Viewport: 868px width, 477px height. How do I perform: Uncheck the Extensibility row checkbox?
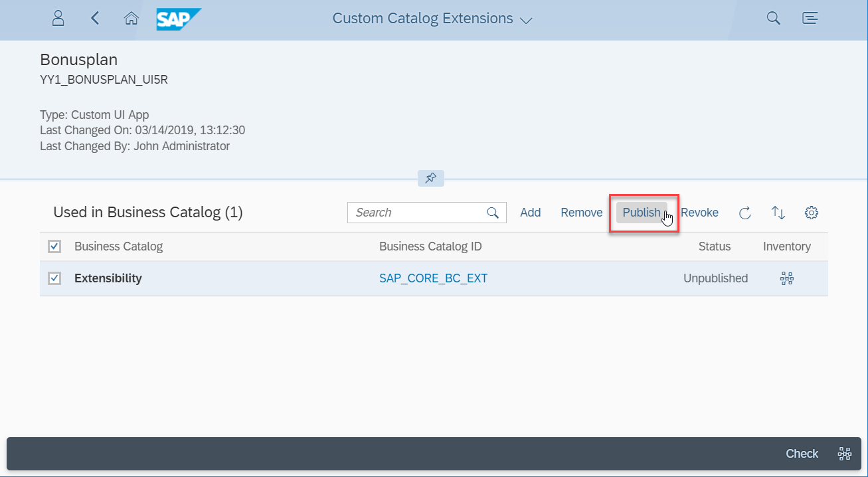click(54, 278)
